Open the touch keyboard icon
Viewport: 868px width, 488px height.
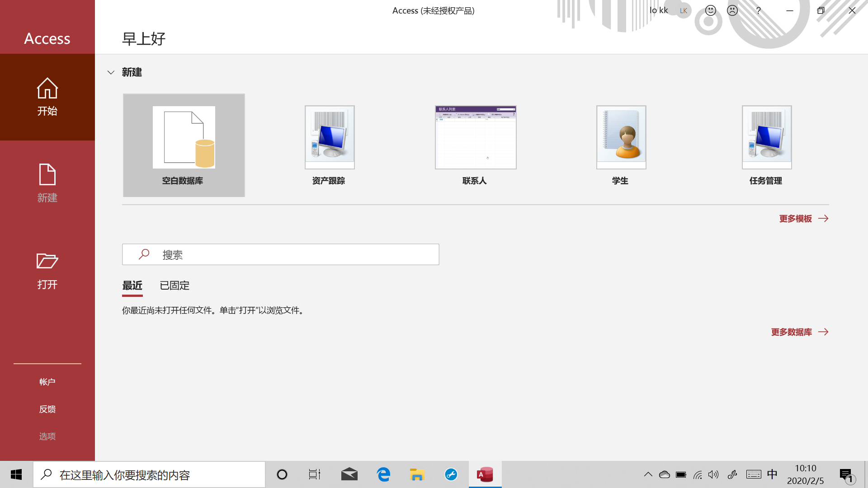pos(754,474)
